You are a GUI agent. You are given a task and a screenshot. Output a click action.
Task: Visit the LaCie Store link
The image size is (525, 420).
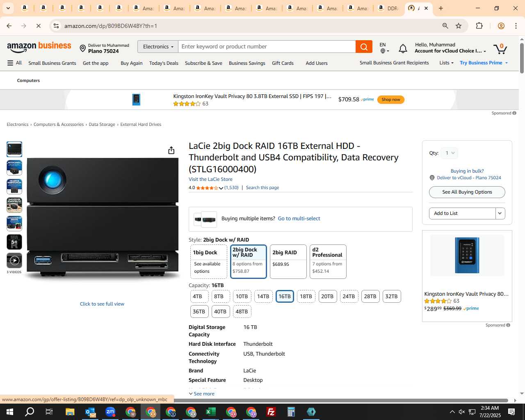[210, 179]
